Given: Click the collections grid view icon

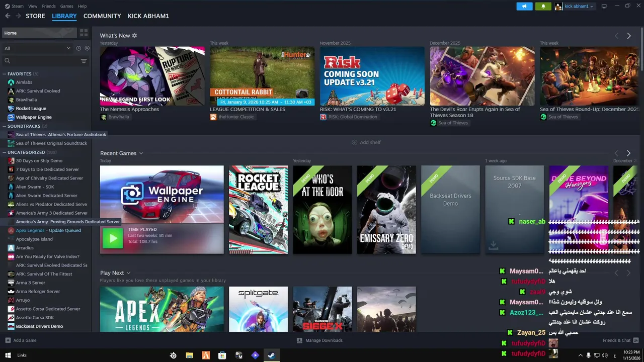Looking at the screenshot, I should tap(84, 33).
